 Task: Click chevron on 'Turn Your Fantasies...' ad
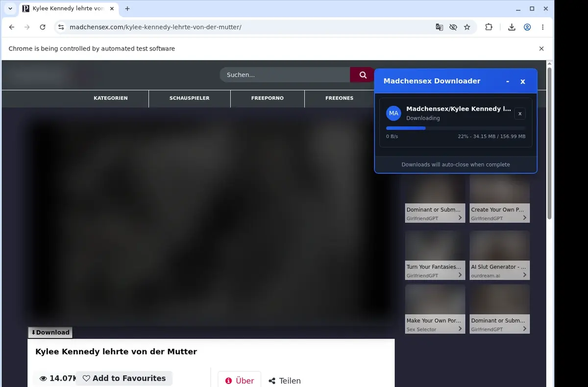[460, 275]
